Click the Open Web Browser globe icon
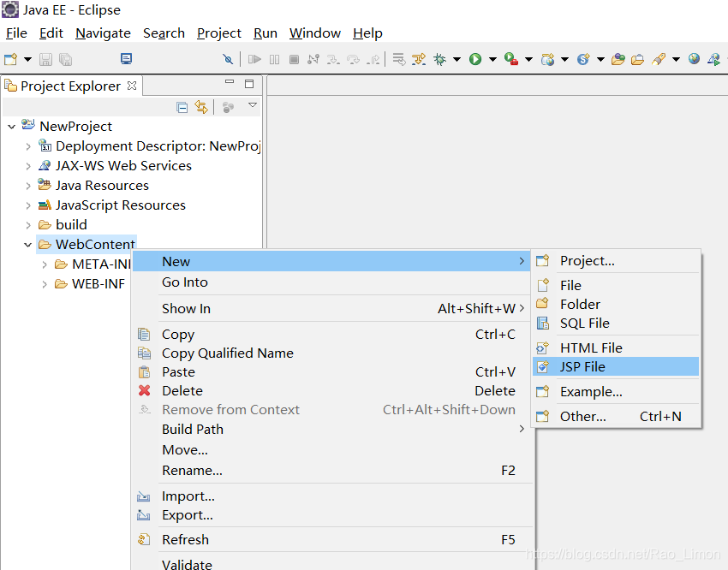This screenshot has width=728, height=570. pos(694,59)
